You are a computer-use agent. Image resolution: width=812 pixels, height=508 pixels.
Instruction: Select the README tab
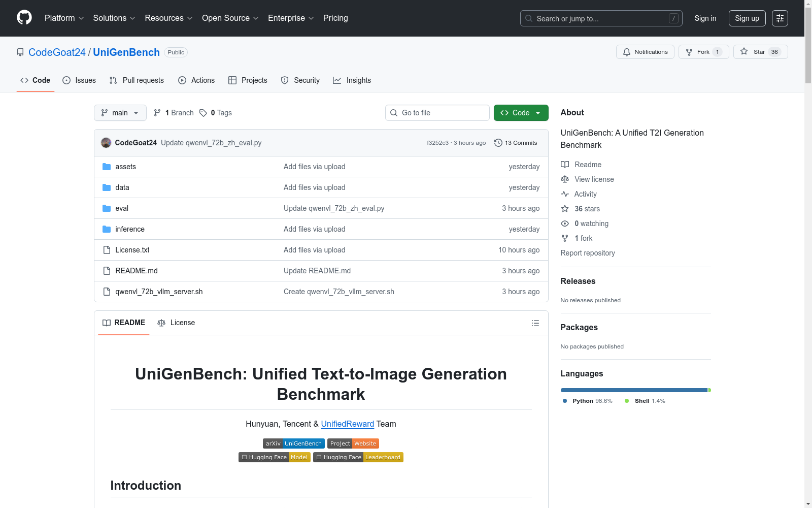click(124, 323)
